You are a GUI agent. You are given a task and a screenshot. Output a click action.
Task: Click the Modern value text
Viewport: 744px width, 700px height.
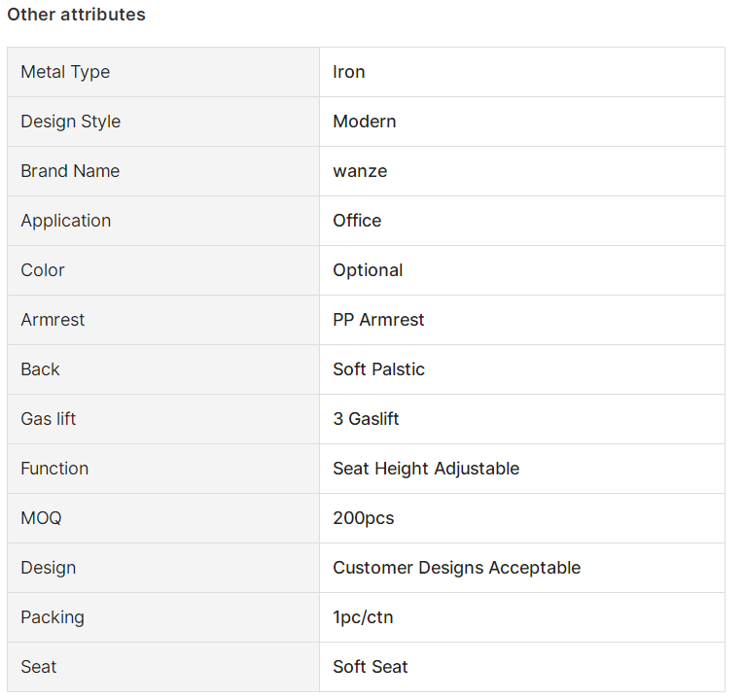click(x=365, y=122)
